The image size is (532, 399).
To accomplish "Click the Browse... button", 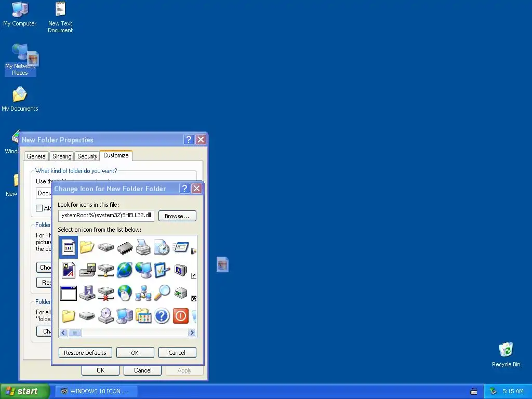I will tap(177, 216).
